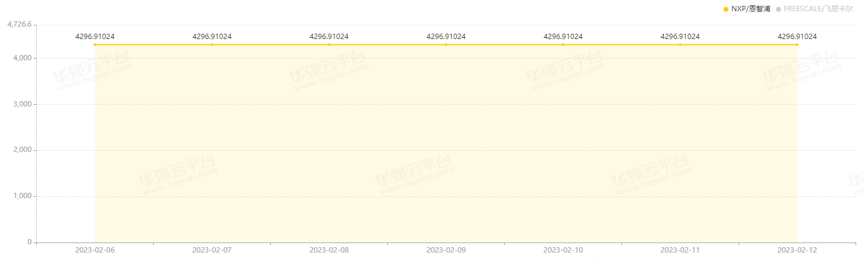This screenshot has width=868, height=262.
Task: Click the 1,000 y-axis label
Action: coord(23,196)
